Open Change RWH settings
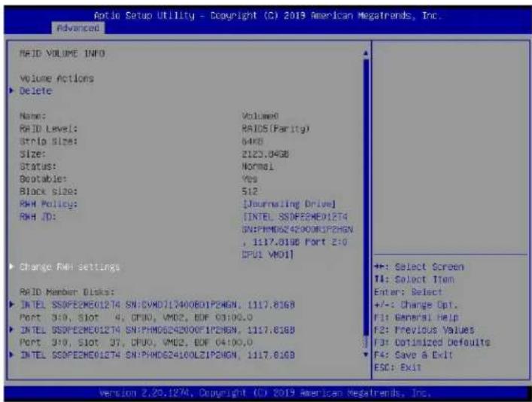This screenshot has height=402, width=532. pyautogui.click(x=69, y=266)
